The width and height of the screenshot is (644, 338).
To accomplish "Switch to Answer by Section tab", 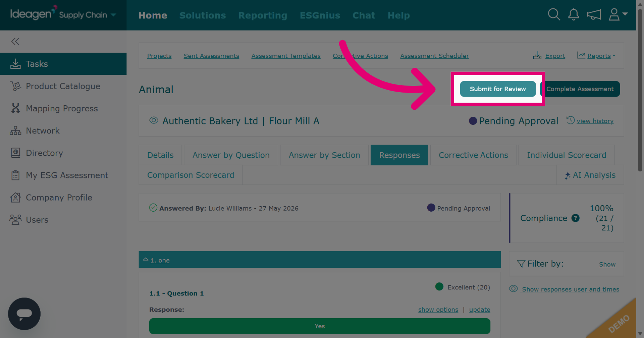I will coord(324,155).
